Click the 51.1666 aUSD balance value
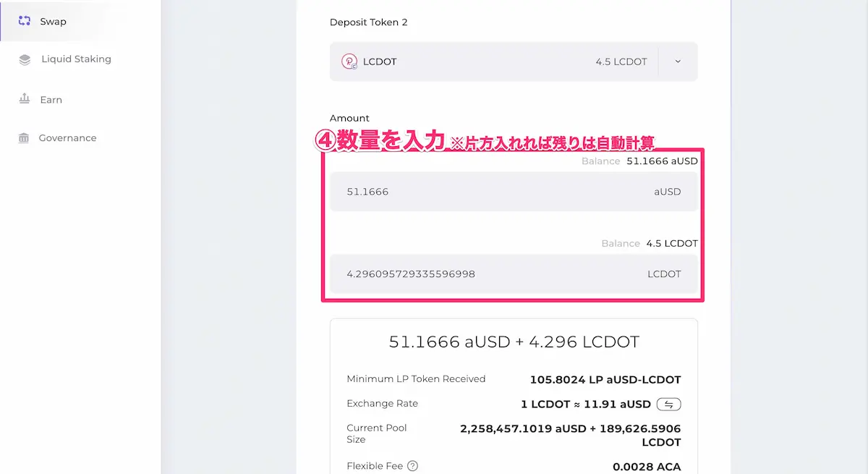 (x=662, y=161)
